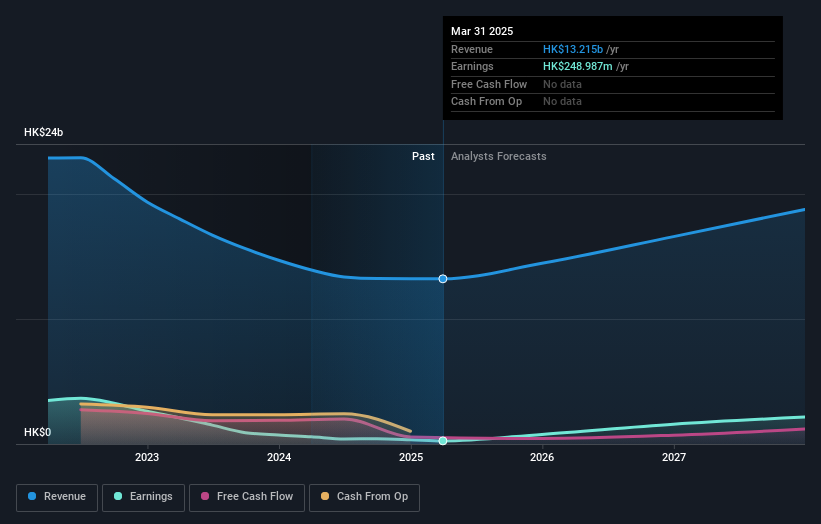Viewport: 821px width, 524px height.
Task: Toggle the Revenue legend series
Action: click(57, 497)
